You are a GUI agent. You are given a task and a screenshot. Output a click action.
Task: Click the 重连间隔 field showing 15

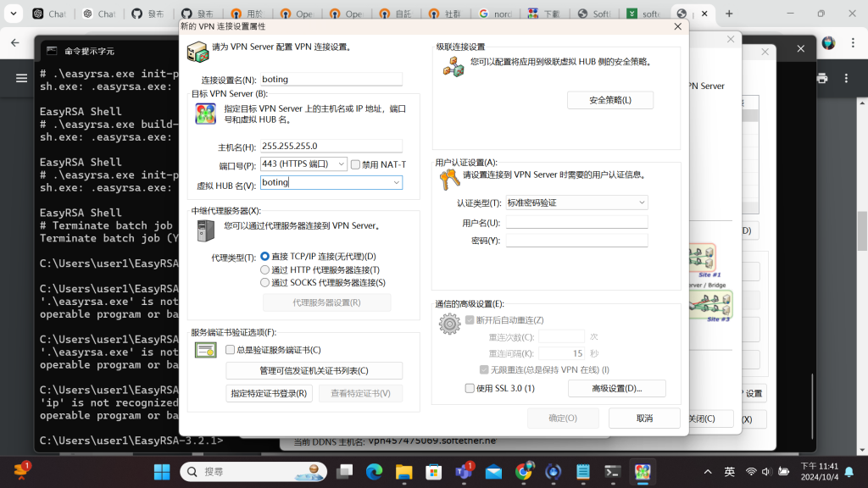click(x=561, y=353)
